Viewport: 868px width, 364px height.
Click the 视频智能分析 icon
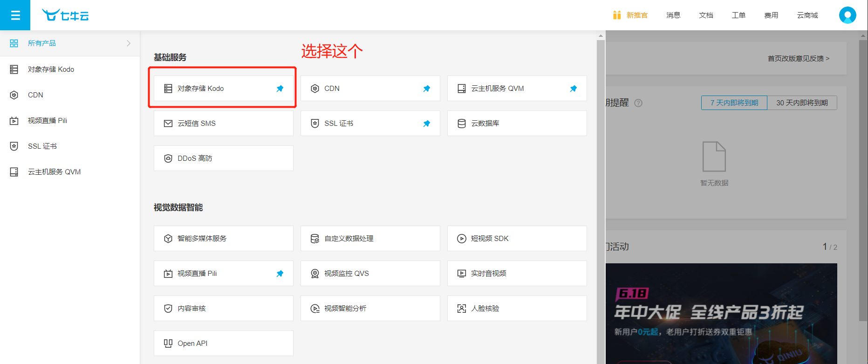315,309
